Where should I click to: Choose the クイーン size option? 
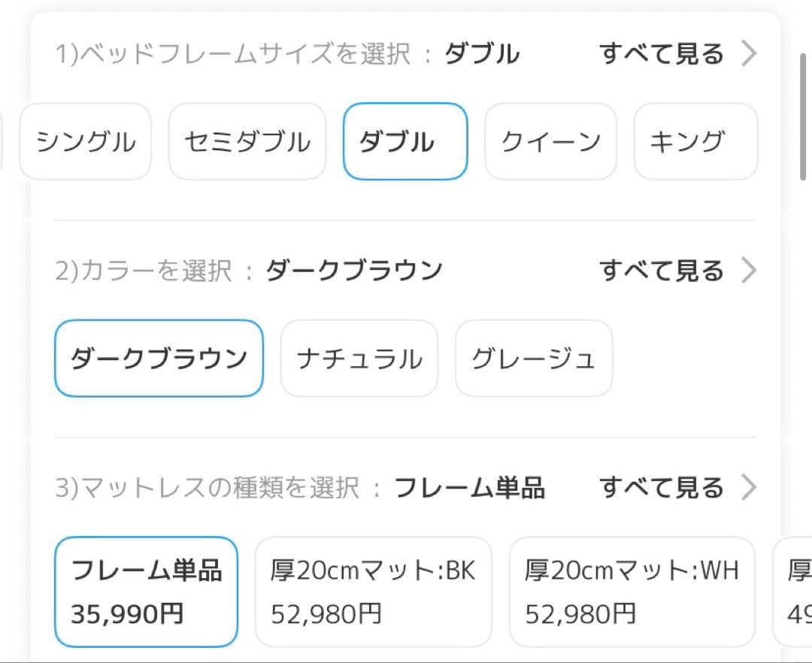tap(550, 141)
